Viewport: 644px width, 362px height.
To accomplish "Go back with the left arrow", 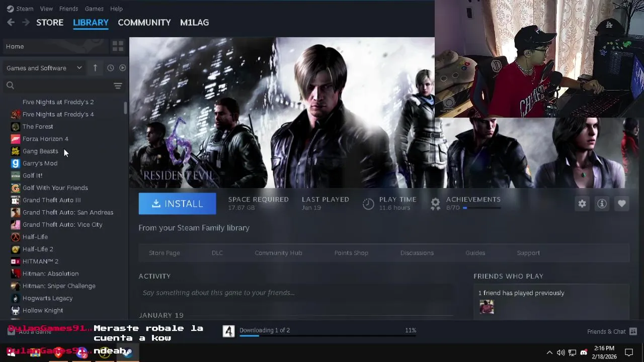I will (11, 23).
